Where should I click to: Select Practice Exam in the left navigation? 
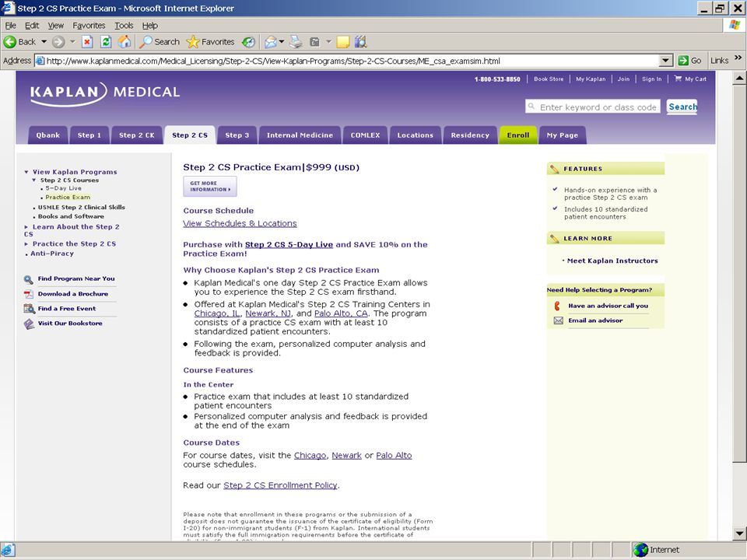pos(68,197)
